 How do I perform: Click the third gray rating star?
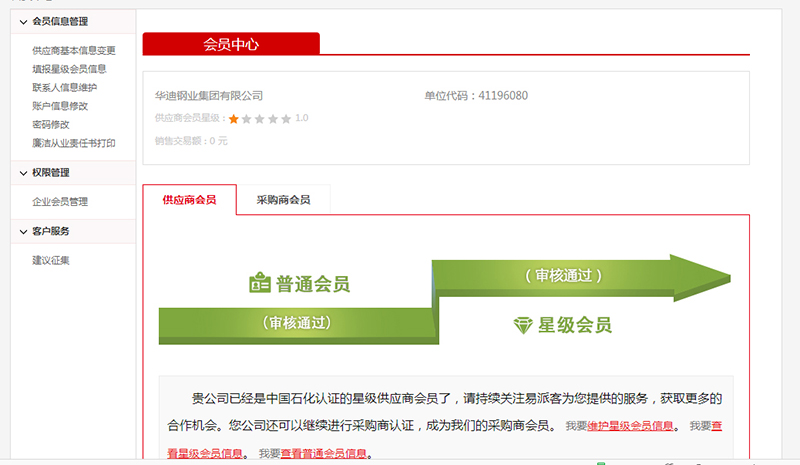tap(260, 119)
